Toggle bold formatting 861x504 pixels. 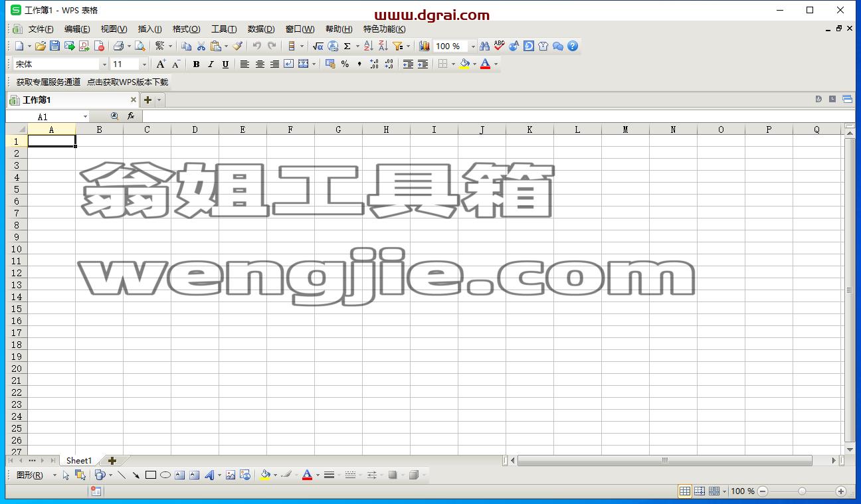coord(196,64)
